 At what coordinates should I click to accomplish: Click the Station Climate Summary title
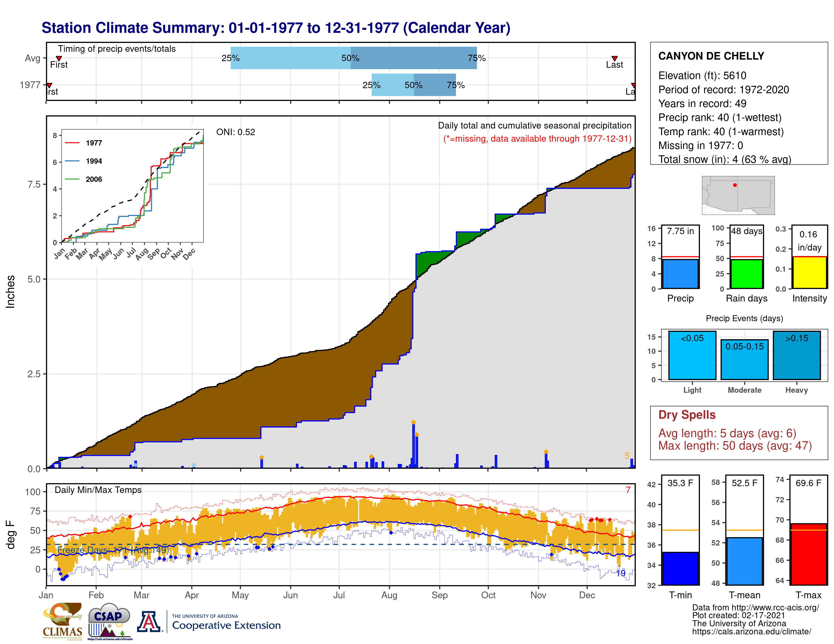tap(276, 28)
